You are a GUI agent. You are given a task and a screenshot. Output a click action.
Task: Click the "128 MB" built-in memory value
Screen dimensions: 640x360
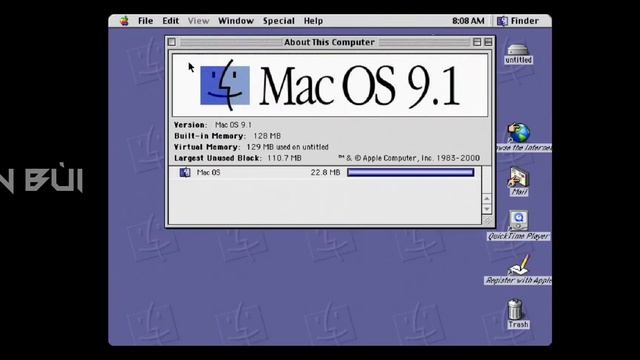point(267,136)
